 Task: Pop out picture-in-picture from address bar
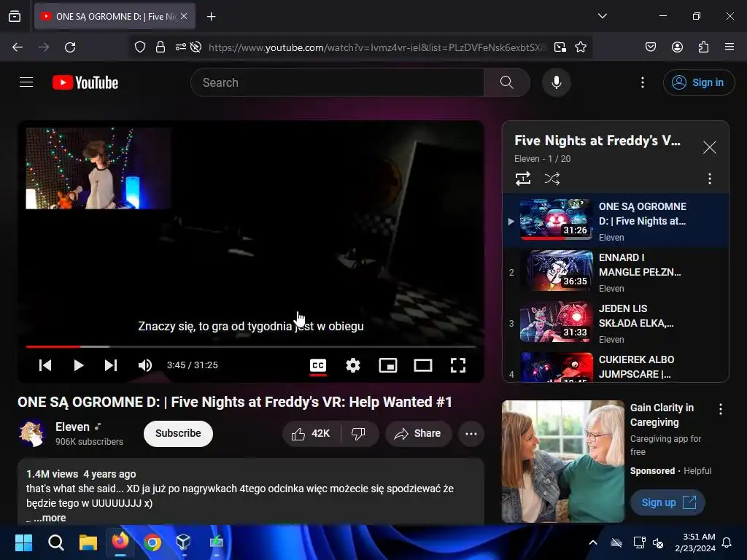pyautogui.click(x=560, y=47)
